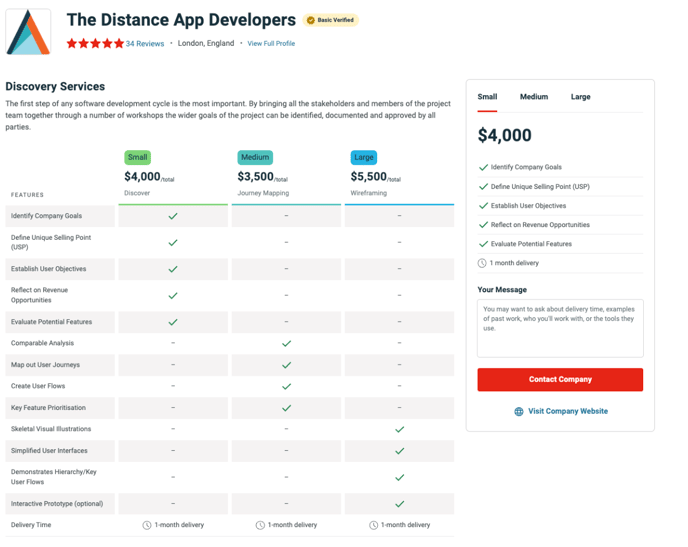Click the Discovery Services heading
The width and height of the screenshot is (688, 547).
(x=55, y=86)
